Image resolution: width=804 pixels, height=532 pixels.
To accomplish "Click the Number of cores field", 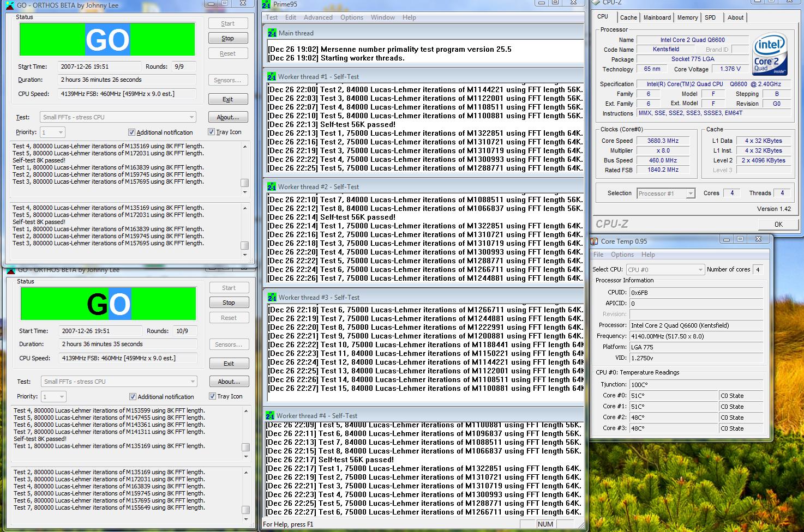I will [758, 269].
